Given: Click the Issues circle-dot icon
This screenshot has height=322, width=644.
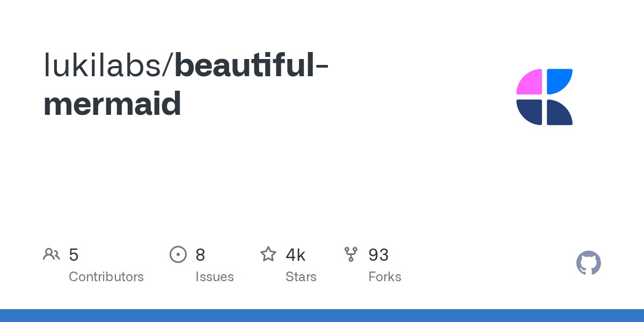Looking at the screenshot, I should click(178, 254).
